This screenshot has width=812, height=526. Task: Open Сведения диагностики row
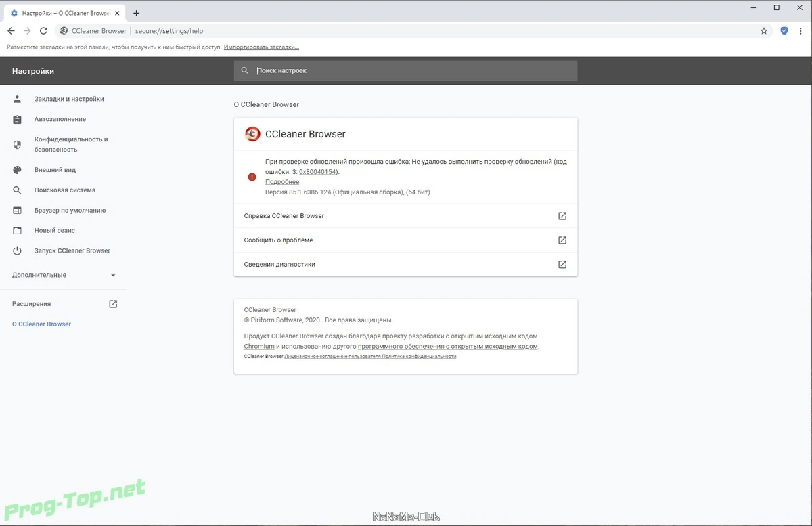coord(405,265)
